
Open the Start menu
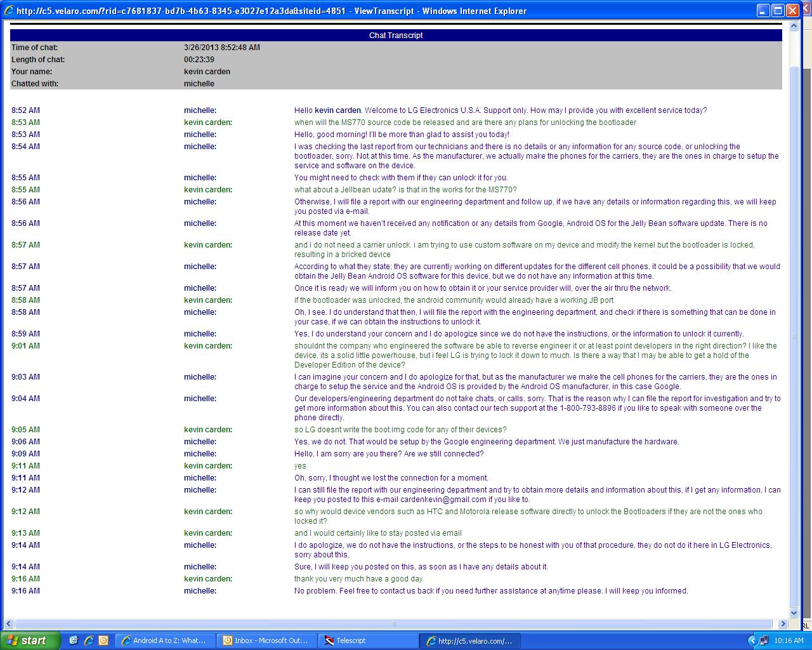(x=30, y=640)
